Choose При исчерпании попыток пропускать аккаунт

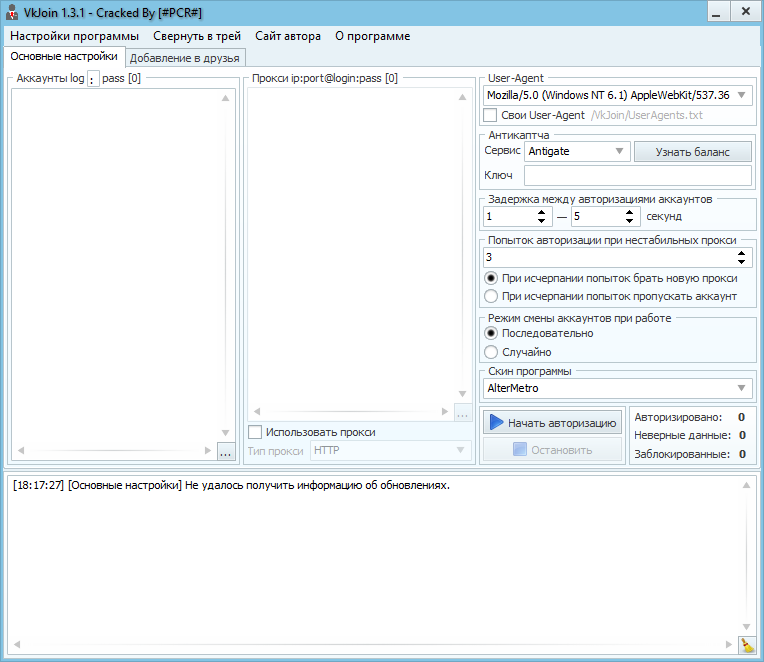[x=491, y=297]
